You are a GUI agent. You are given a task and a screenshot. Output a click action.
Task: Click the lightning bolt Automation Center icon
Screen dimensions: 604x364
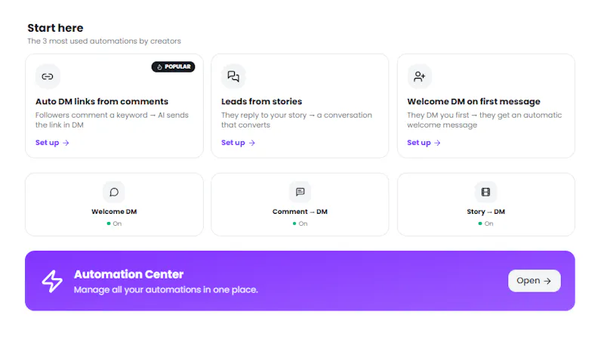[x=52, y=281]
